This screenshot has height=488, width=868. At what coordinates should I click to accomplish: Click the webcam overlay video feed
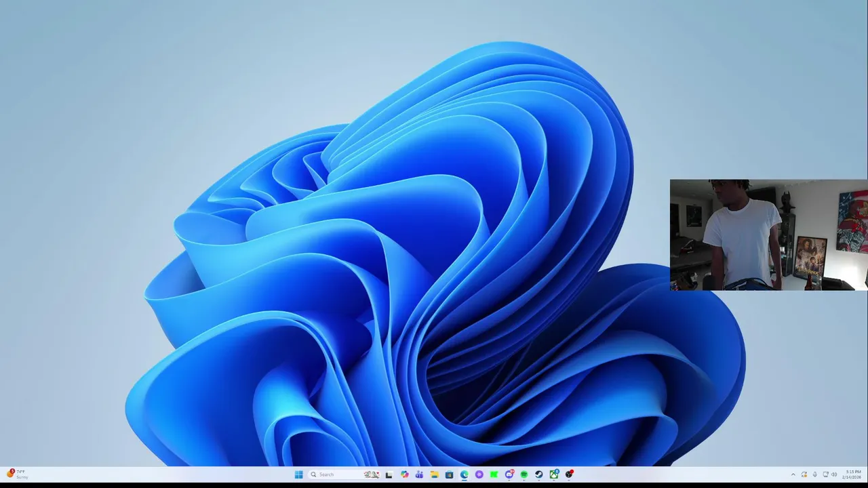(768, 235)
